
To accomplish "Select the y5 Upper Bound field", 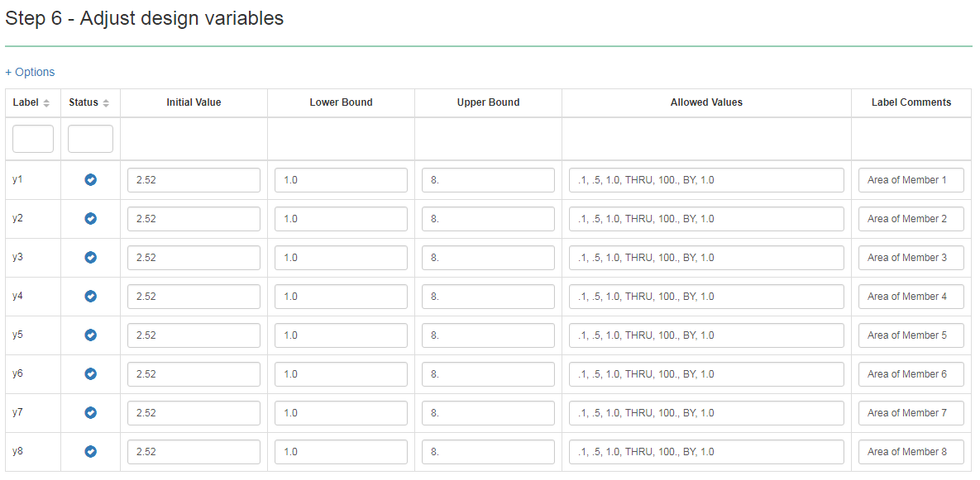I will pos(488,335).
